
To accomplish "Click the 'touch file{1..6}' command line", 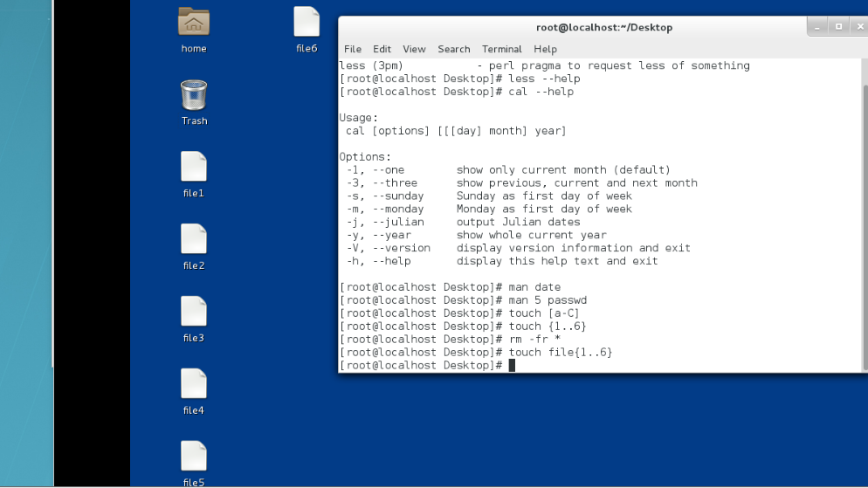I will coord(476,353).
